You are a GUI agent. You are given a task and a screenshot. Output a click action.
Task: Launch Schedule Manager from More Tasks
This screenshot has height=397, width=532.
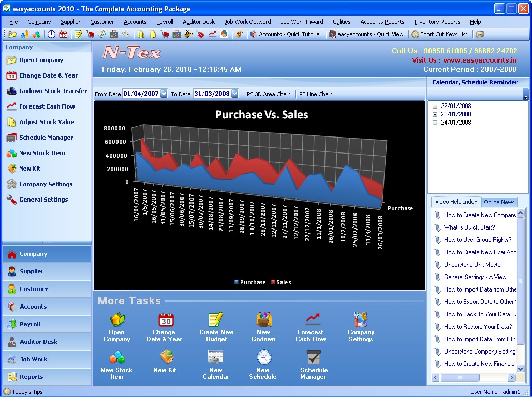point(314,364)
